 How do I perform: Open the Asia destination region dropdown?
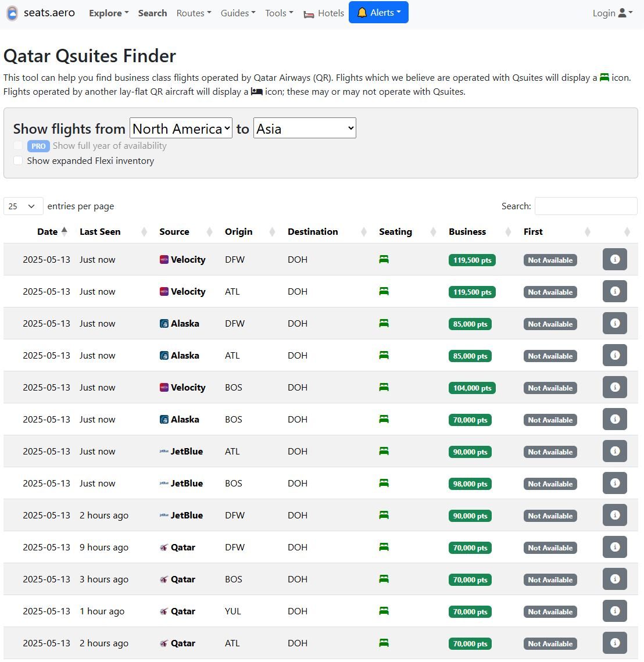tap(305, 128)
